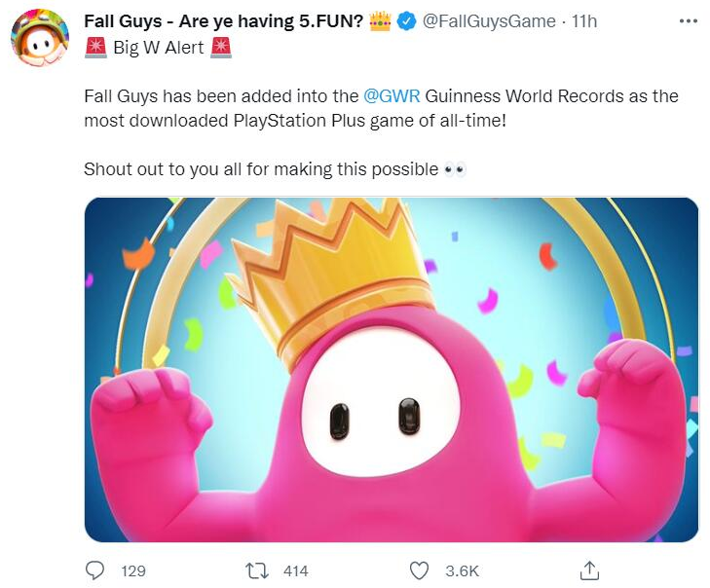The height and width of the screenshot is (588, 710).
Task: Open the "Fall Guys - Are ye having 5.FUN?" name
Action: (x=224, y=21)
